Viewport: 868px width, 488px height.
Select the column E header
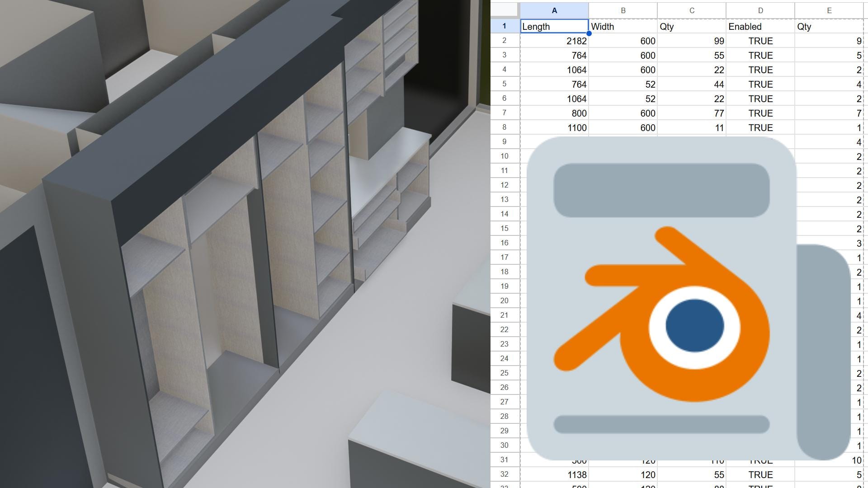tap(829, 10)
